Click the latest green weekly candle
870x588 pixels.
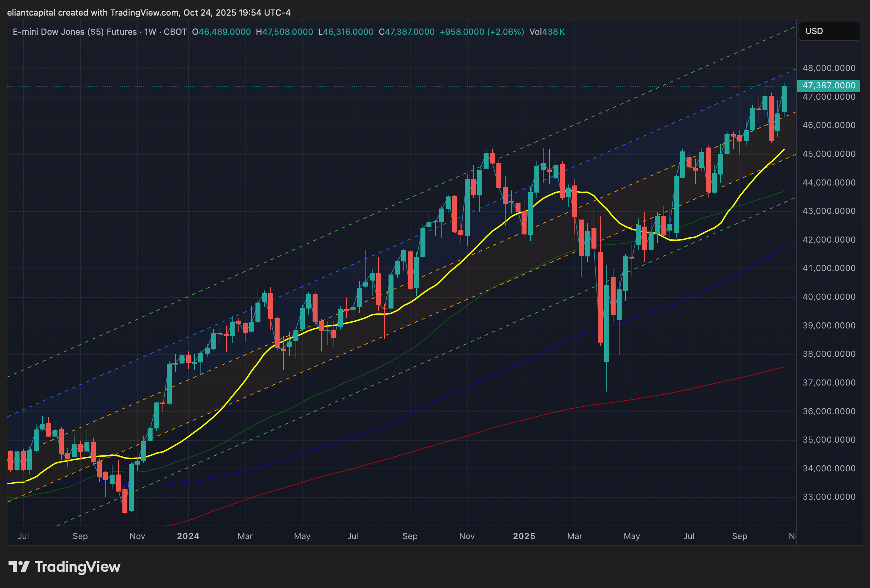pos(784,99)
